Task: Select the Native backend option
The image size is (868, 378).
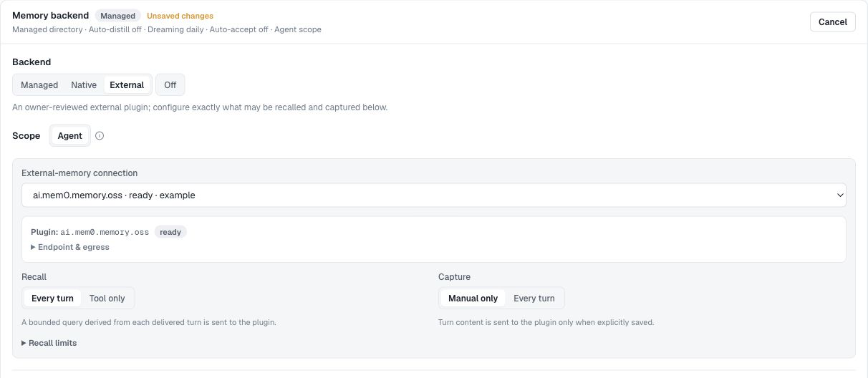Action: click(x=84, y=85)
